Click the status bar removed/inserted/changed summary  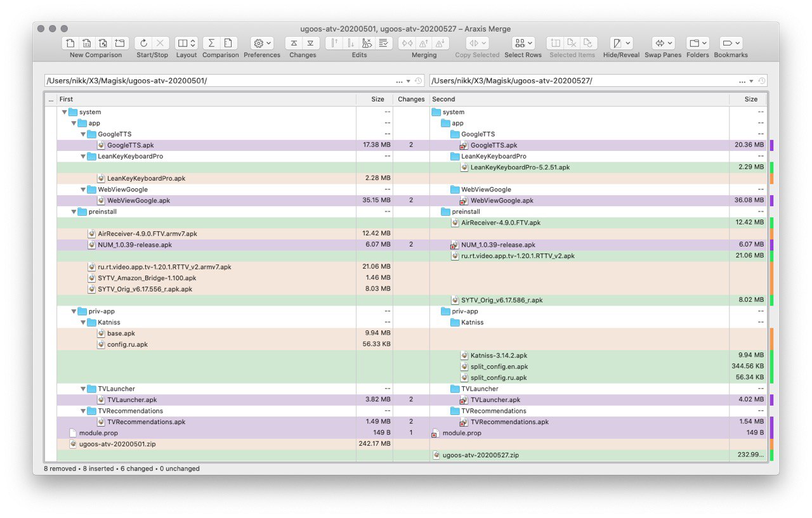pos(122,469)
